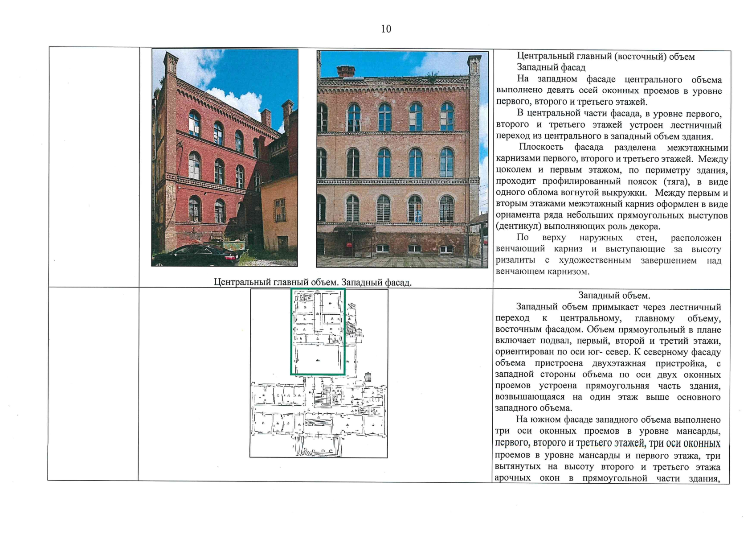Click the entrance canopy in the right photo
756x535 pixels.
(354, 230)
